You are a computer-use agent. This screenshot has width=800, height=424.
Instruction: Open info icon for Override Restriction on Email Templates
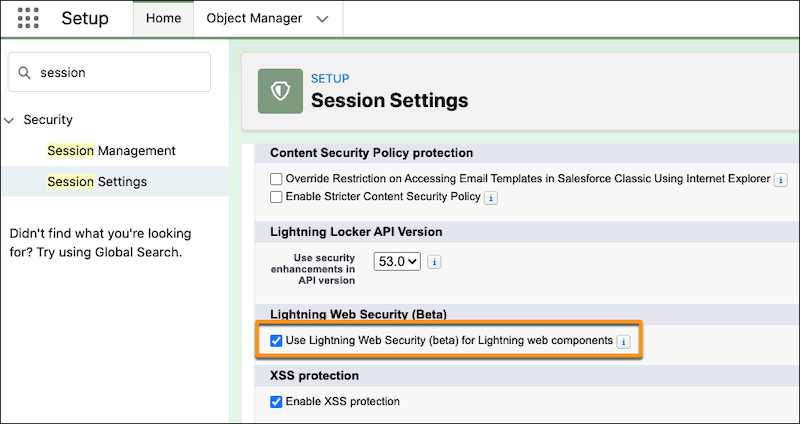click(x=780, y=180)
